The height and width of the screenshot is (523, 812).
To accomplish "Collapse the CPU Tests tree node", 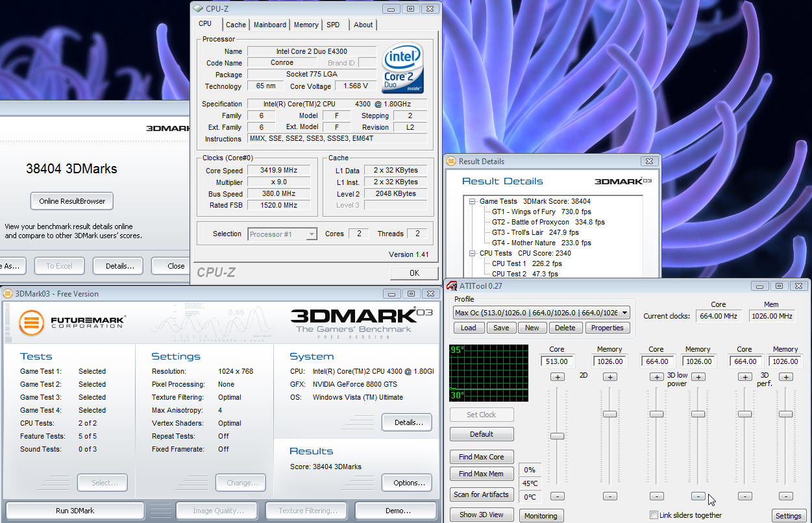I will [473, 253].
